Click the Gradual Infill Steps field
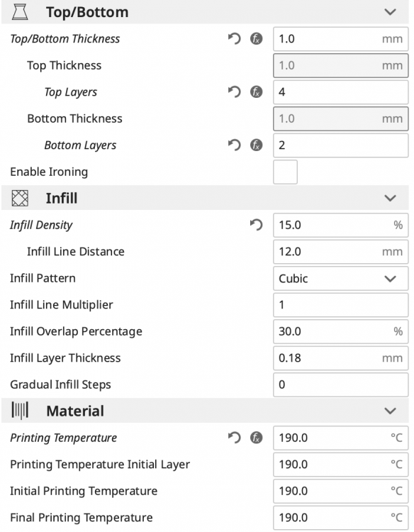 tap(341, 384)
